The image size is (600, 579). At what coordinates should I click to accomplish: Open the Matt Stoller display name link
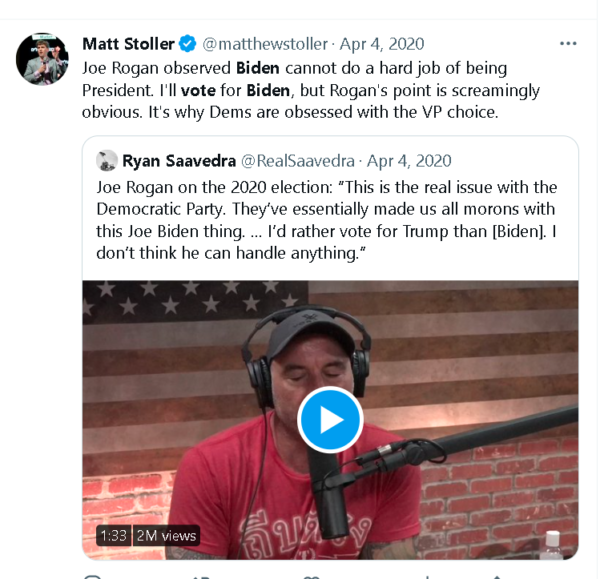coord(128,44)
